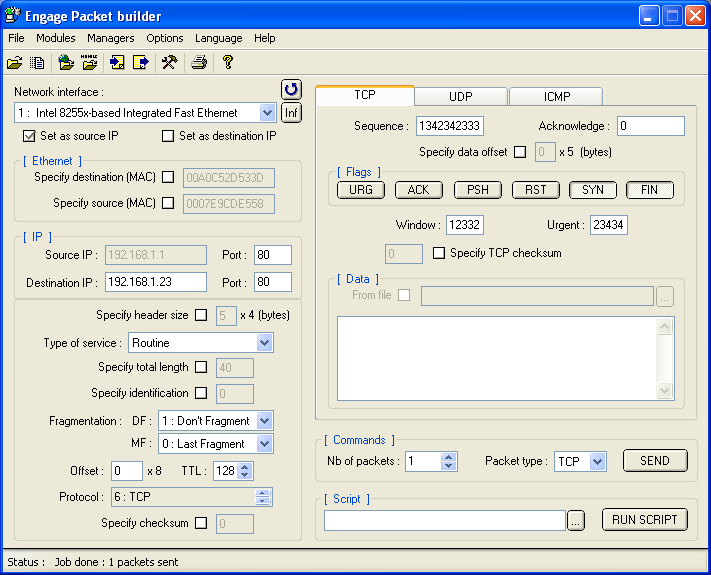
Task: Click the NEMIX folder toolbar icon
Action: tap(89, 62)
